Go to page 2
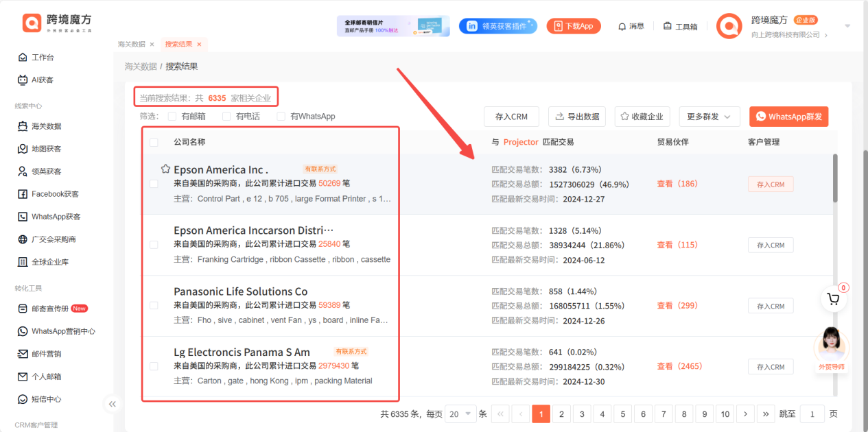The height and width of the screenshot is (432, 868). (561, 414)
